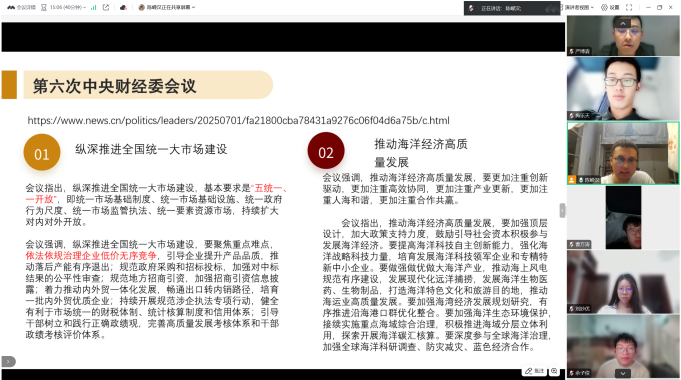Click the orange 01 circle on slide
The image size is (681, 380).
click(42, 152)
